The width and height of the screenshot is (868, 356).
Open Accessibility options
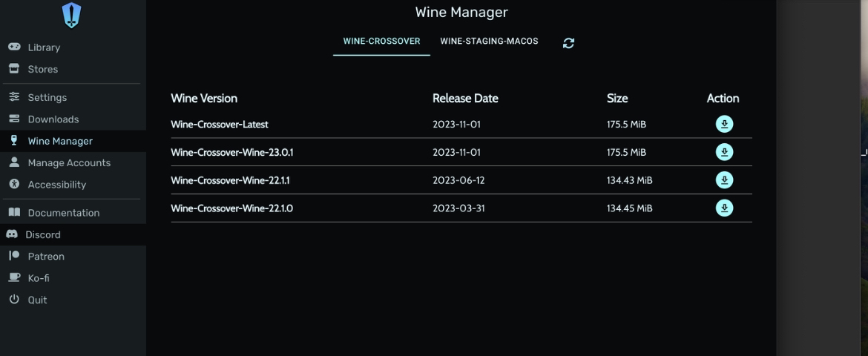coord(56,185)
